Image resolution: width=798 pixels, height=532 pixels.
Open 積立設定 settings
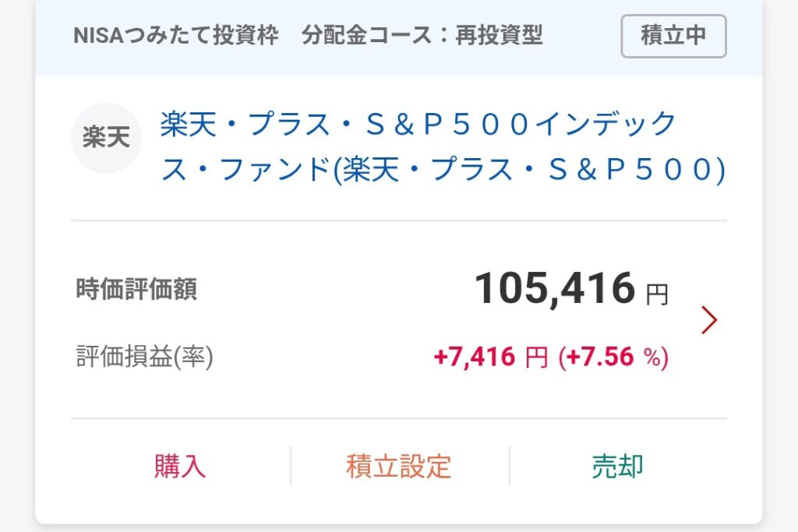399,466
